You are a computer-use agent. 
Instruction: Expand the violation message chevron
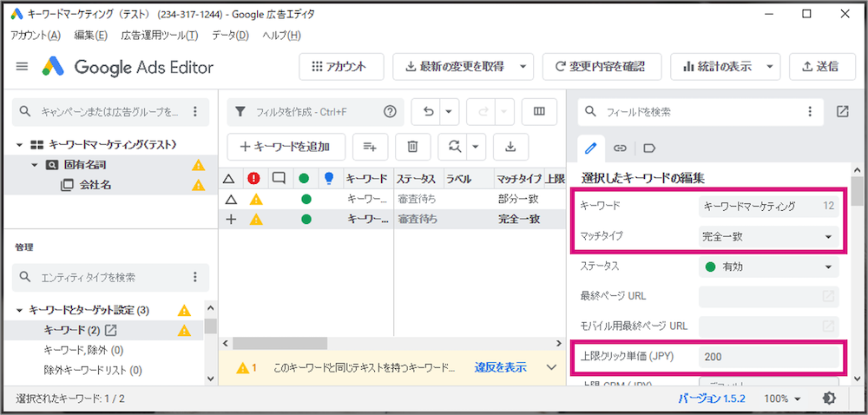551,367
